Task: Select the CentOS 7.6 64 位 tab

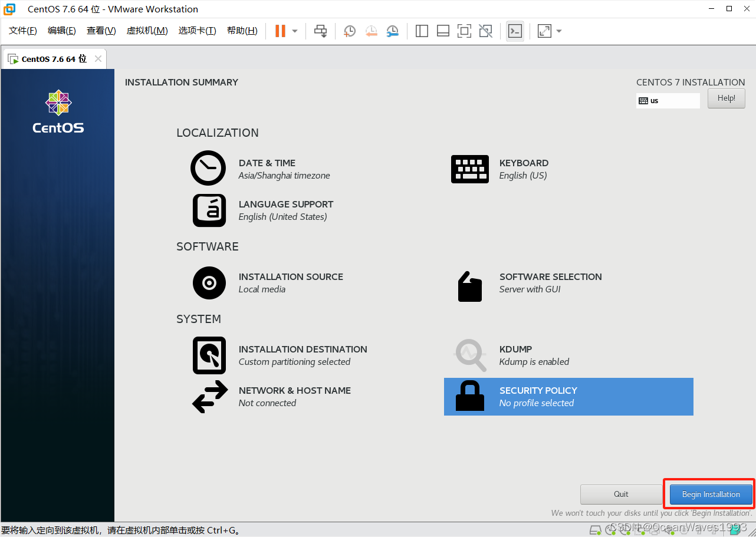Action: point(54,59)
